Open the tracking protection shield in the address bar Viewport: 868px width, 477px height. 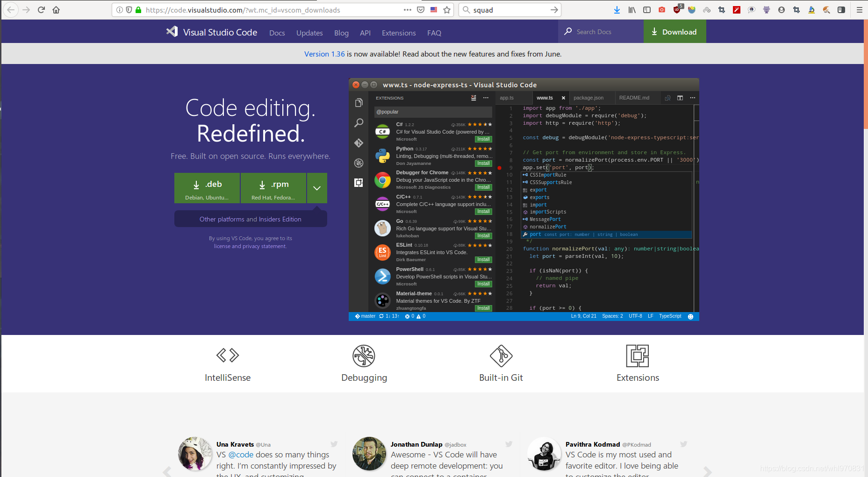pos(129,10)
